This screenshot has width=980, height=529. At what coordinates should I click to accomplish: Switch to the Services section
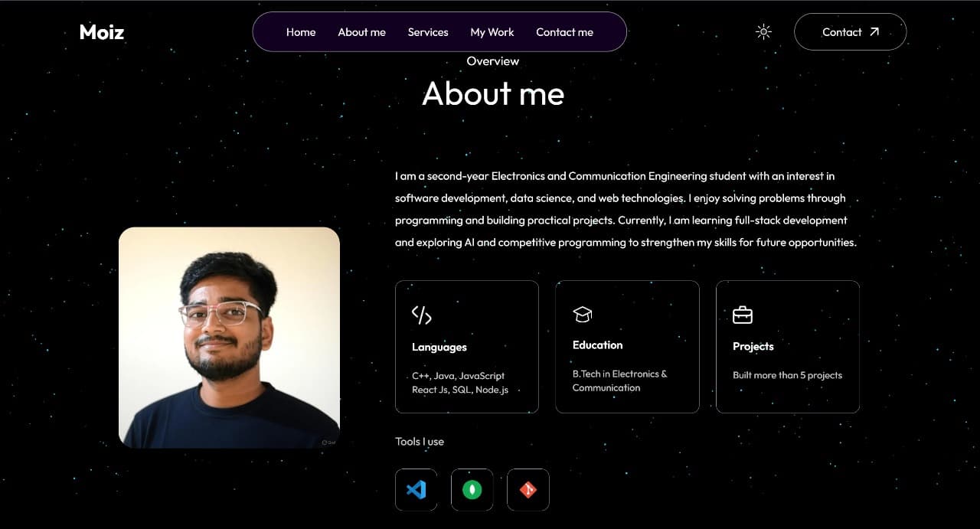(x=427, y=32)
